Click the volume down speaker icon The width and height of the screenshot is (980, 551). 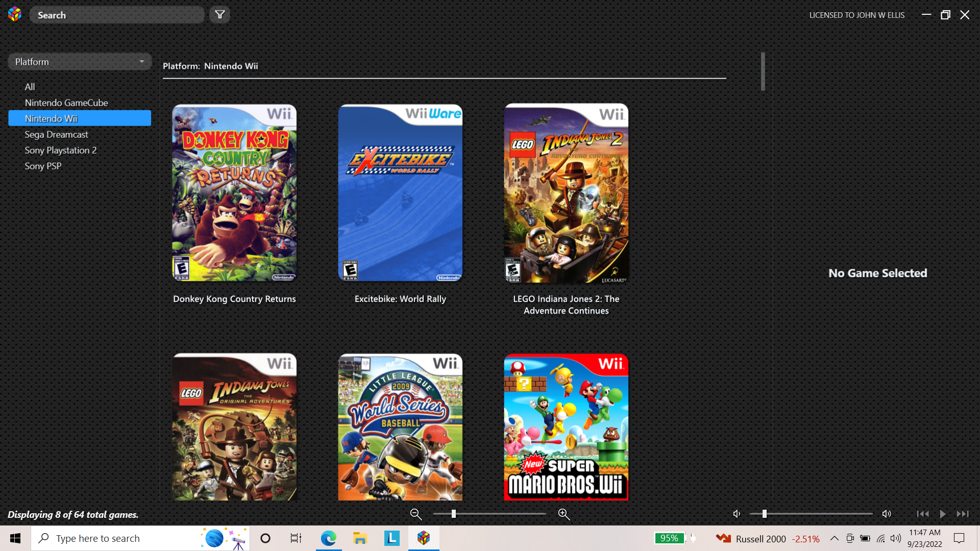point(737,514)
